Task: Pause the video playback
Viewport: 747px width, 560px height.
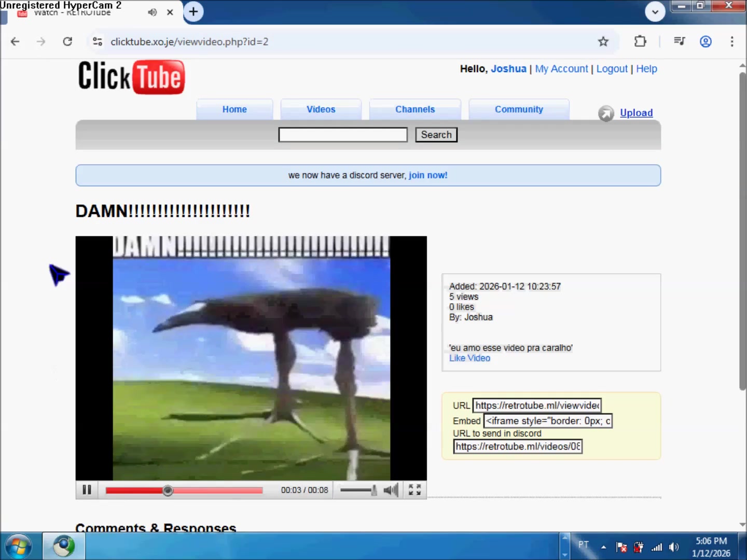Action: click(87, 490)
